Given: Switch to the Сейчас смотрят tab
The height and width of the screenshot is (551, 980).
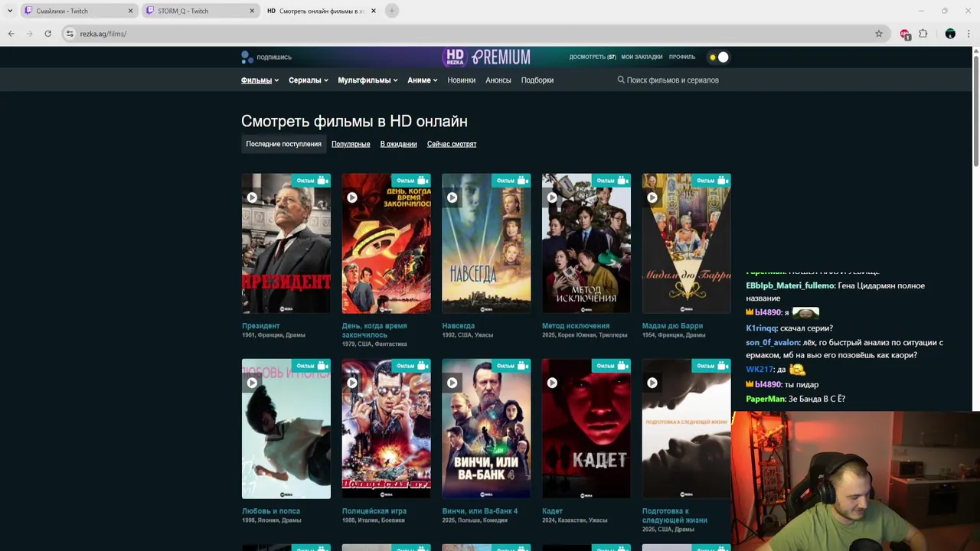Looking at the screenshot, I should click(452, 144).
